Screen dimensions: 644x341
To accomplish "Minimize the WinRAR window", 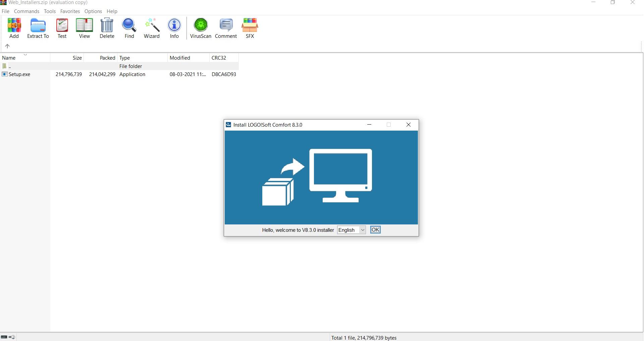I will [593, 3].
